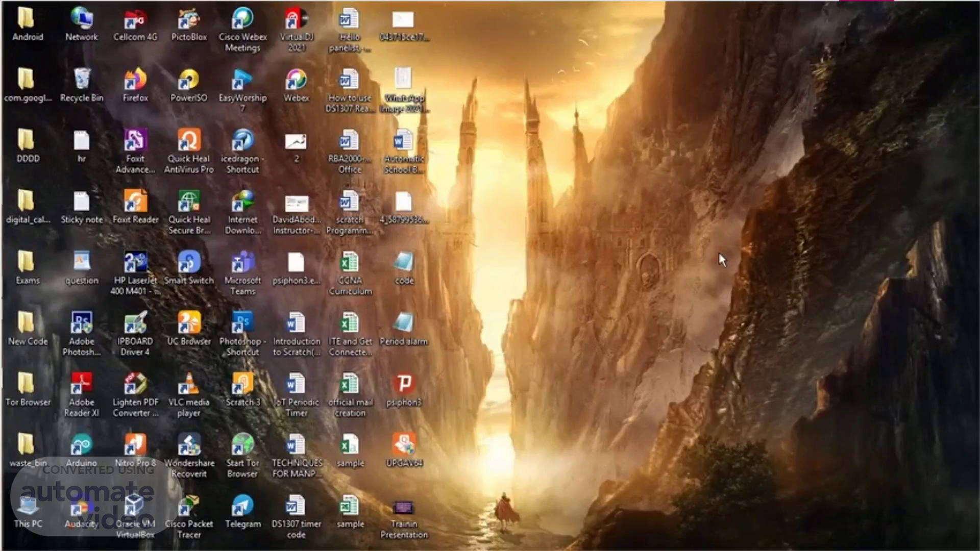Open official mail creation spreadsheet
980x551 pixels.
350,394
